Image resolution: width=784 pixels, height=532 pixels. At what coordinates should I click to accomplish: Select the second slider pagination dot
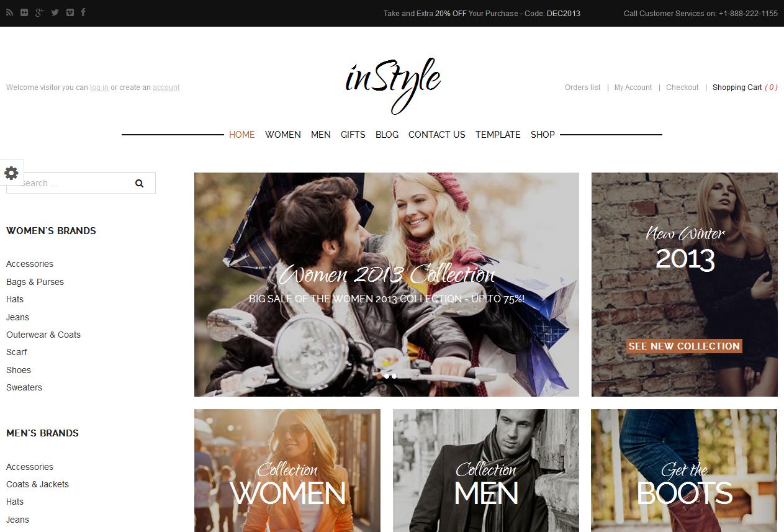387,376
